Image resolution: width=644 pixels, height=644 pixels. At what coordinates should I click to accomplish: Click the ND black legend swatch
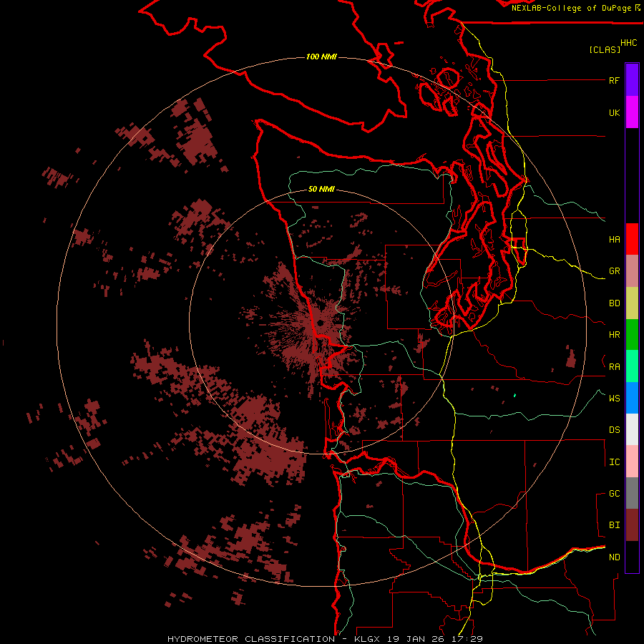[x=632, y=557]
